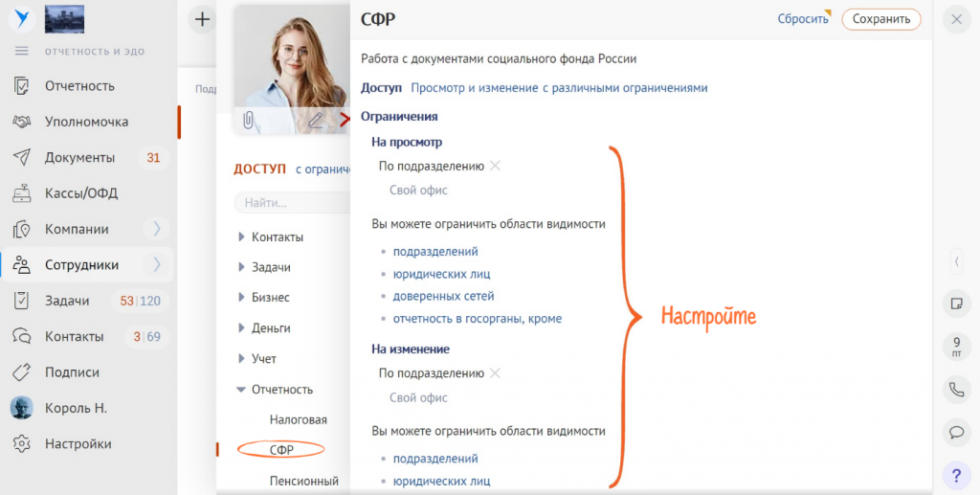Image resolution: width=980 pixels, height=495 pixels.
Task: Expand the Деньги tree section
Action: click(241, 328)
